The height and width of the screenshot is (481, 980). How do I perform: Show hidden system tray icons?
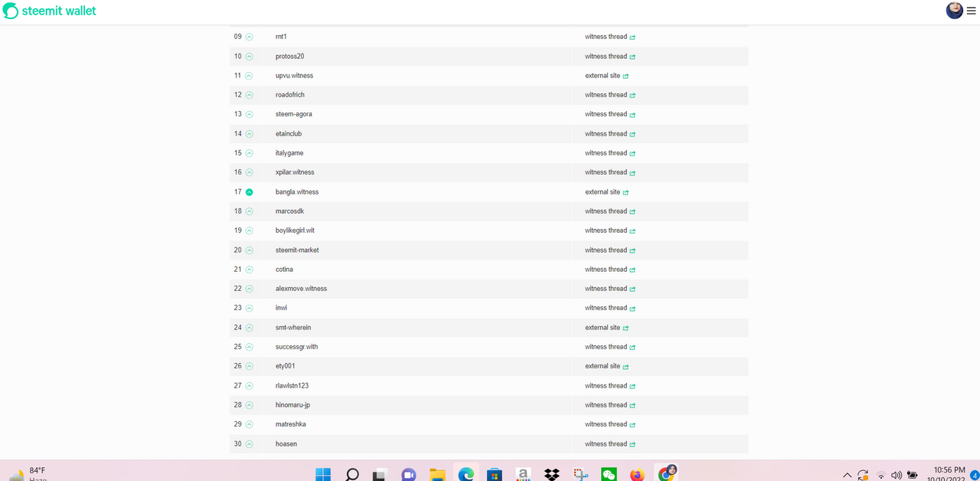(847, 475)
